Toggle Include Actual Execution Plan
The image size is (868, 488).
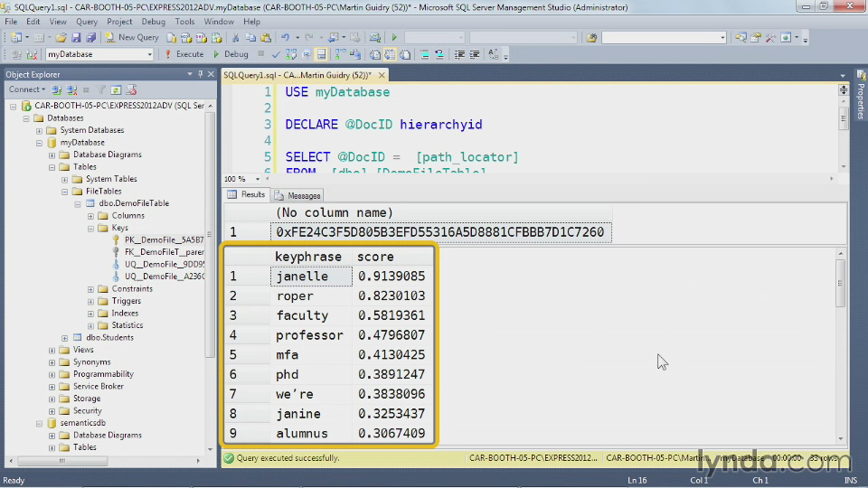coord(340,54)
